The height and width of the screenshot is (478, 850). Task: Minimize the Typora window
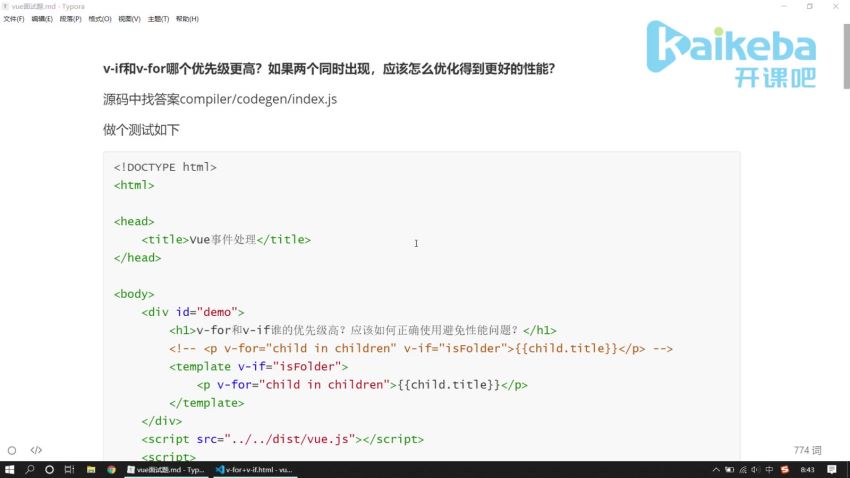tap(784, 7)
